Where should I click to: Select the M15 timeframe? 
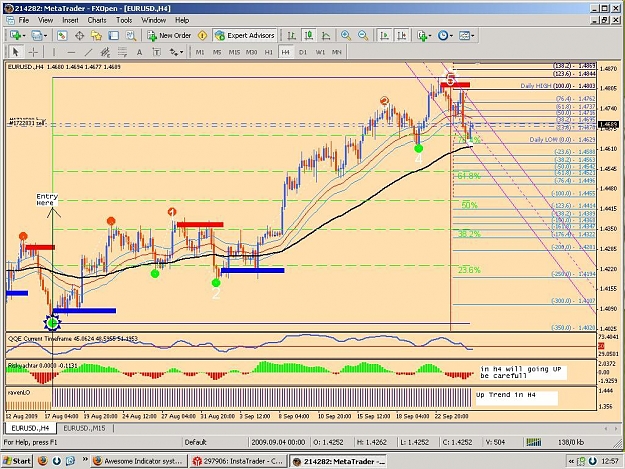tap(234, 52)
